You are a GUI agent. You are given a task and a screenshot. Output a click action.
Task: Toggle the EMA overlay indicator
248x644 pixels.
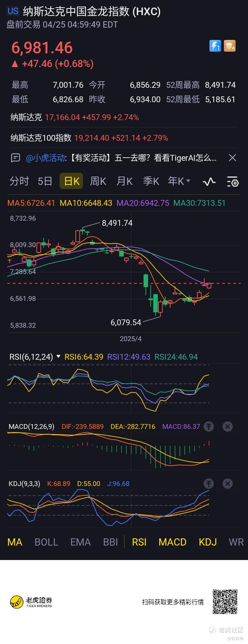pyautogui.click(x=81, y=542)
